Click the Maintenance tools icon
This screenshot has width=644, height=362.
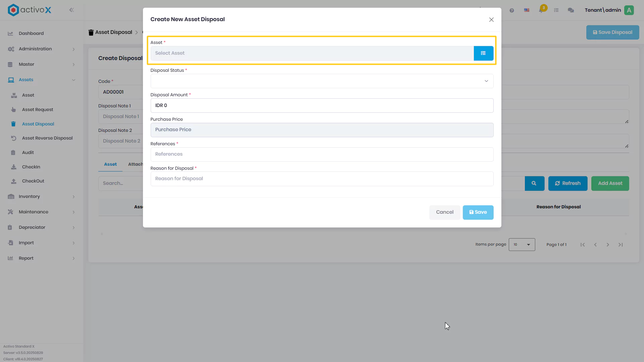pyautogui.click(x=10, y=212)
